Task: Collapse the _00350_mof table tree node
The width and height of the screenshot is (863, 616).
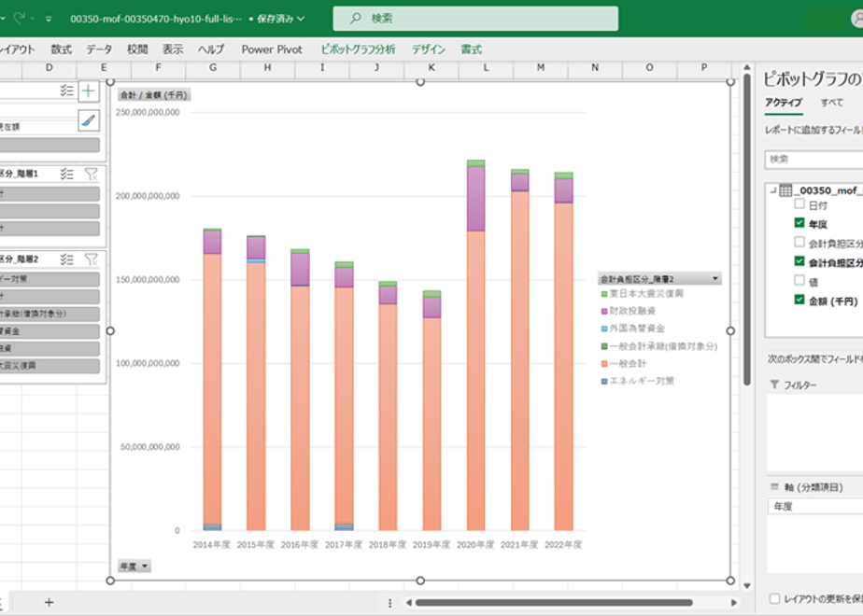Action: pyautogui.click(x=772, y=190)
